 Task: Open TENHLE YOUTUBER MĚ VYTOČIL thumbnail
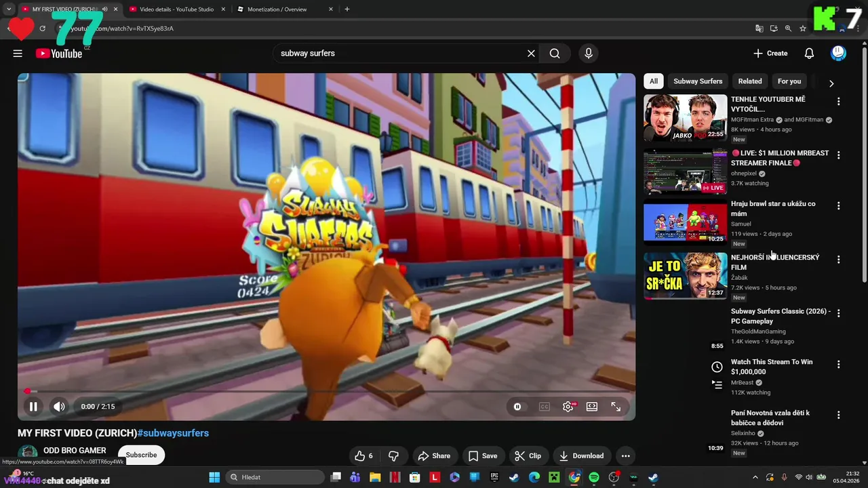(685, 118)
